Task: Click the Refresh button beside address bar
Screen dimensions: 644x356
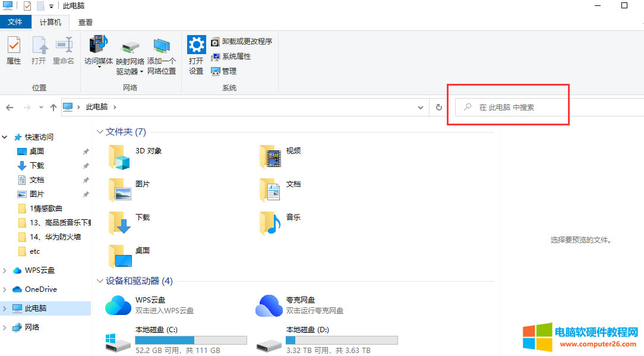Action: point(439,108)
